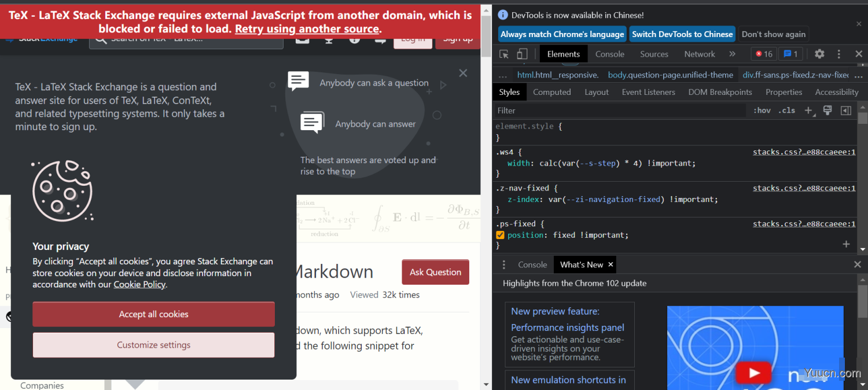The height and width of the screenshot is (390, 868).
Task: Open New preview feature Performance insights link
Action: click(567, 319)
